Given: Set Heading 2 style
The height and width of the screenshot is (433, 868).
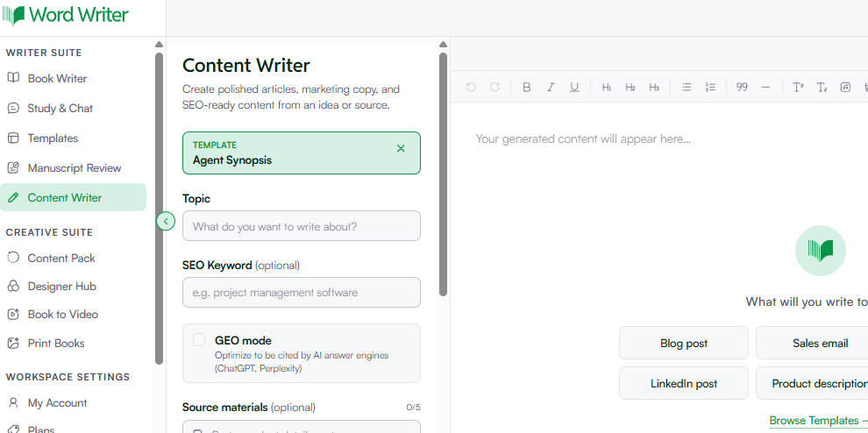Looking at the screenshot, I should point(630,87).
